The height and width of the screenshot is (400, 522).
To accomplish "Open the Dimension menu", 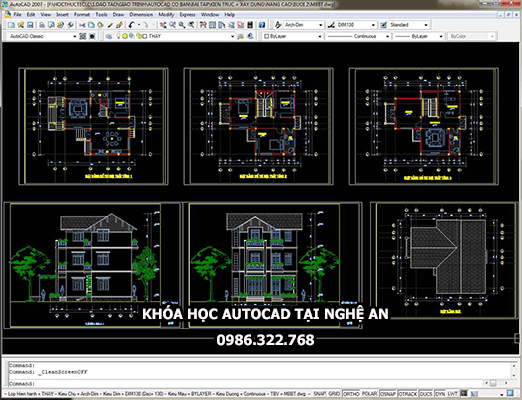I will 141,15.
